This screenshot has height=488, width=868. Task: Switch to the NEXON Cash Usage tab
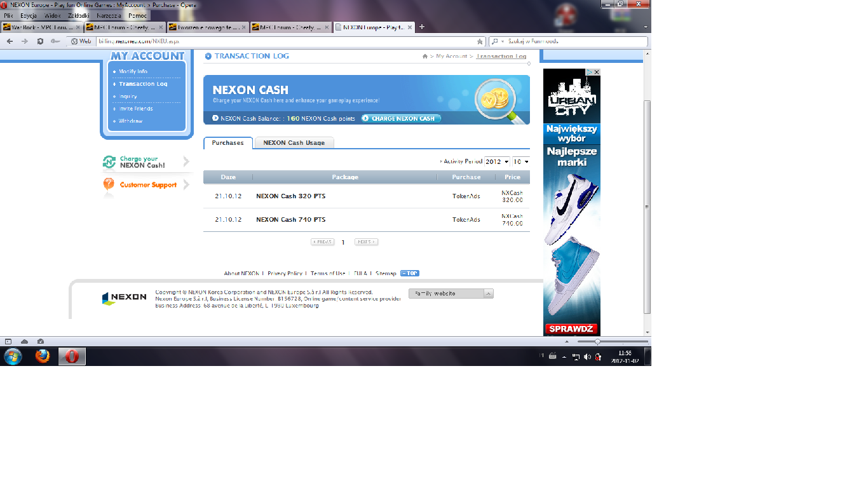(x=294, y=143)
